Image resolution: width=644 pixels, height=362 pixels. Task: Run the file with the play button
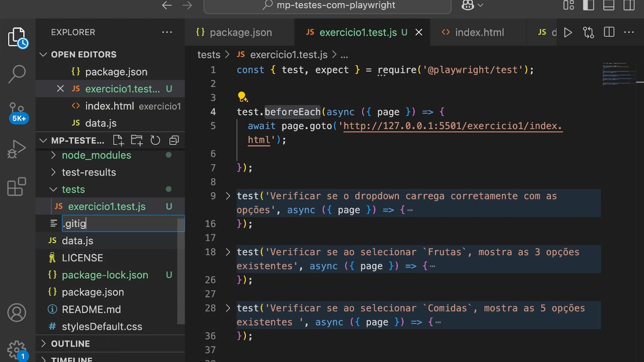pyautogui.click(x=568, y=33)
